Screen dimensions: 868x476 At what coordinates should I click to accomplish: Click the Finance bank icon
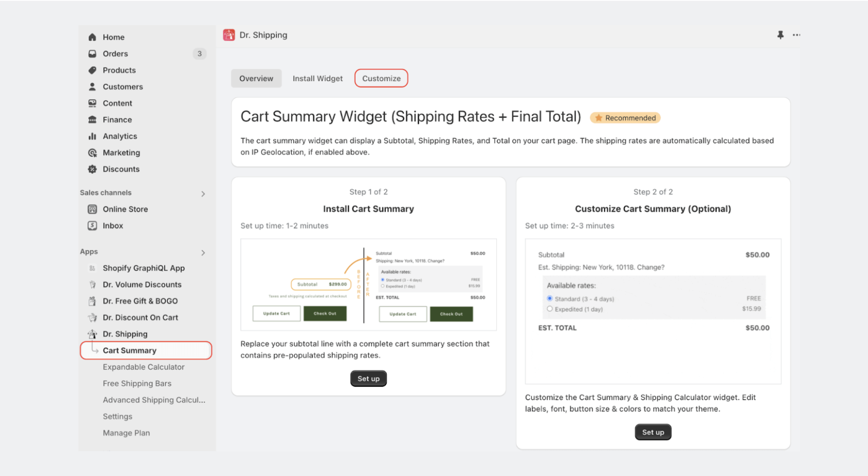click(92, 120)
